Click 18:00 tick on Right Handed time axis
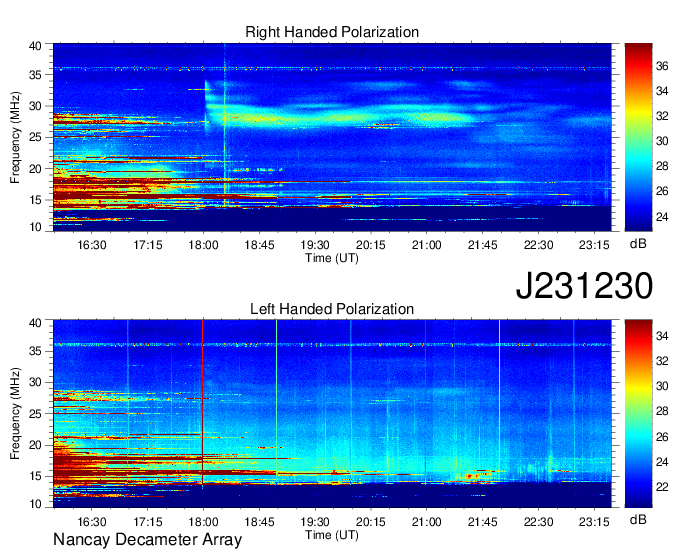The image size is (680, 552). pos(203,245)
